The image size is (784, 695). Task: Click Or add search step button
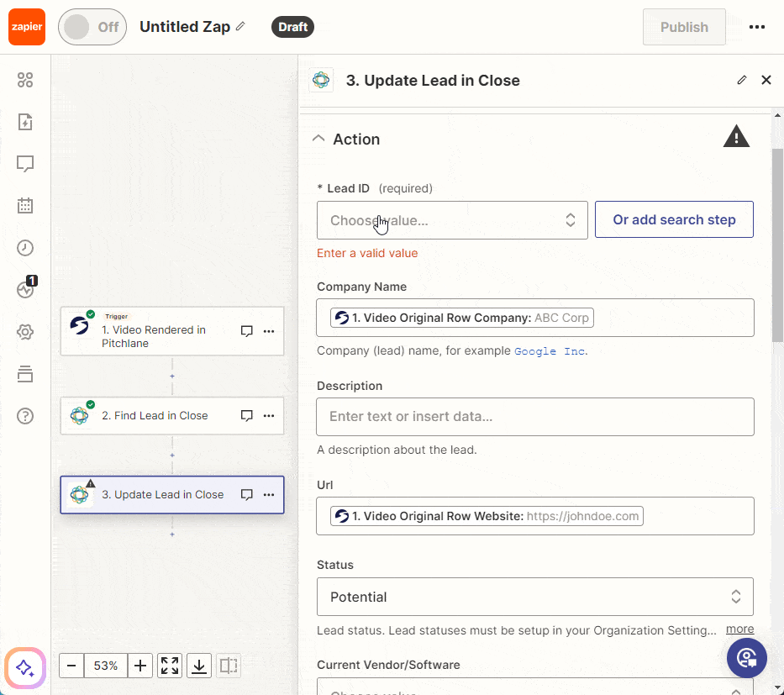674,219
